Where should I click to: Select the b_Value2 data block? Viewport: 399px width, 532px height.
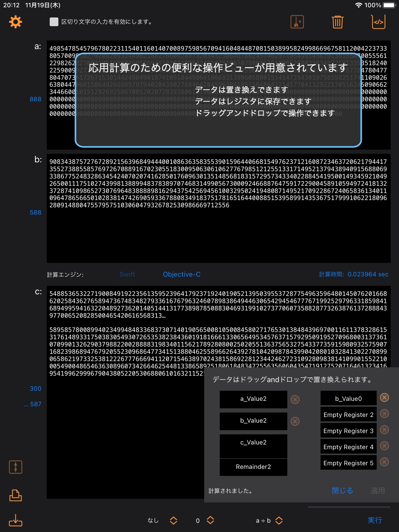(x=253, y=421)
